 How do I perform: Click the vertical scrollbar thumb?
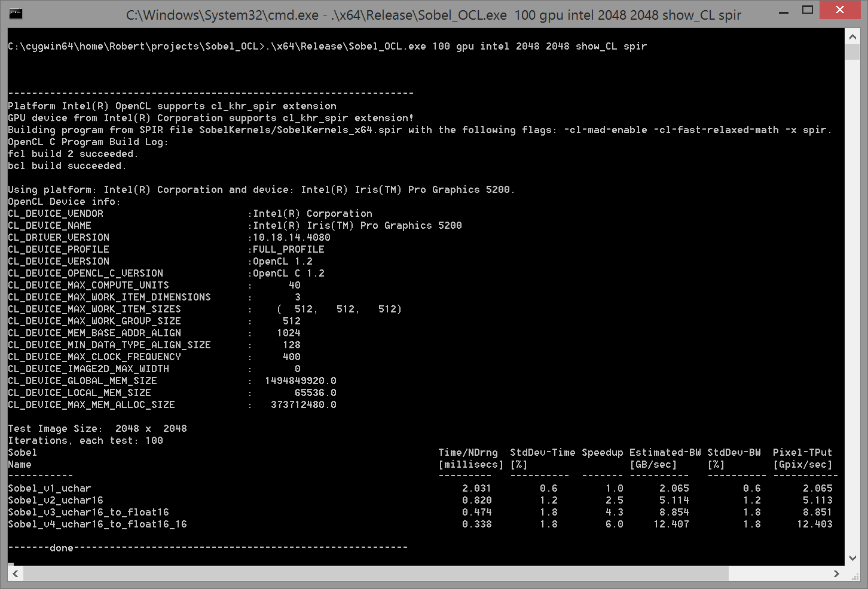click(x=852, y=52)
